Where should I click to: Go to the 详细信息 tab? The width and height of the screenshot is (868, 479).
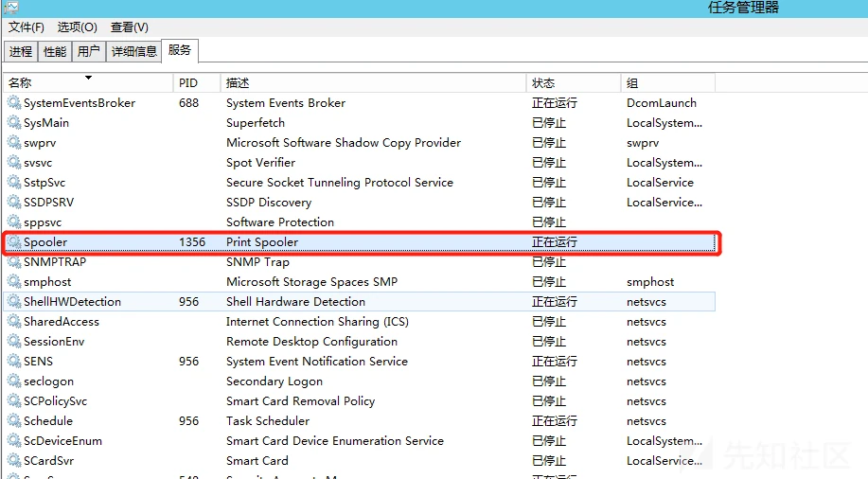tap(134, 51)
